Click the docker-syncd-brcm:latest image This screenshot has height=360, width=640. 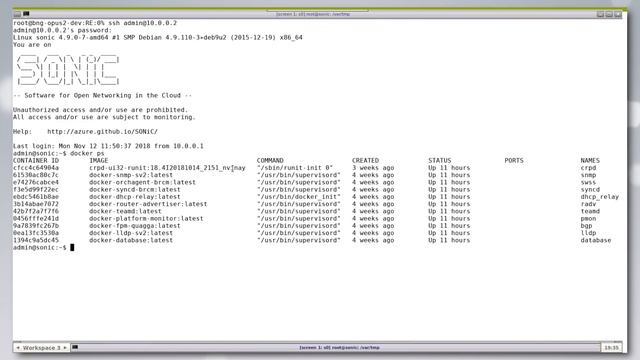coord(135,189)
